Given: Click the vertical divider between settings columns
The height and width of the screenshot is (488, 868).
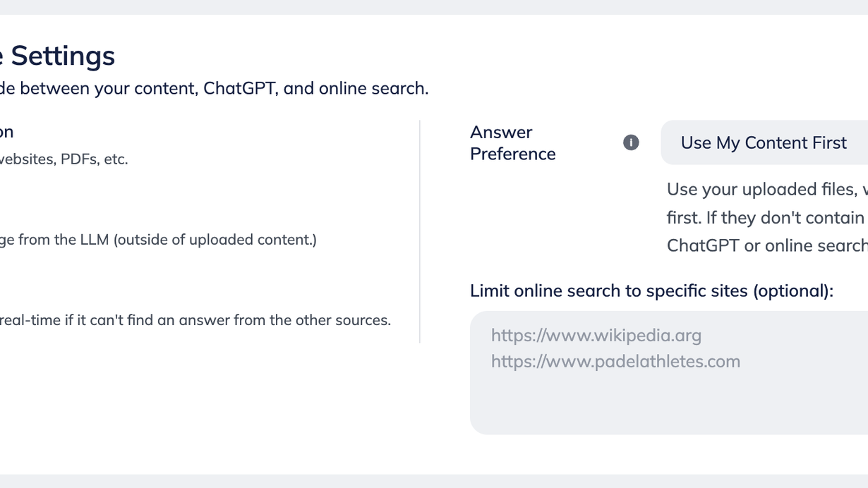Looking at the screenshot, I should [420, 231].
